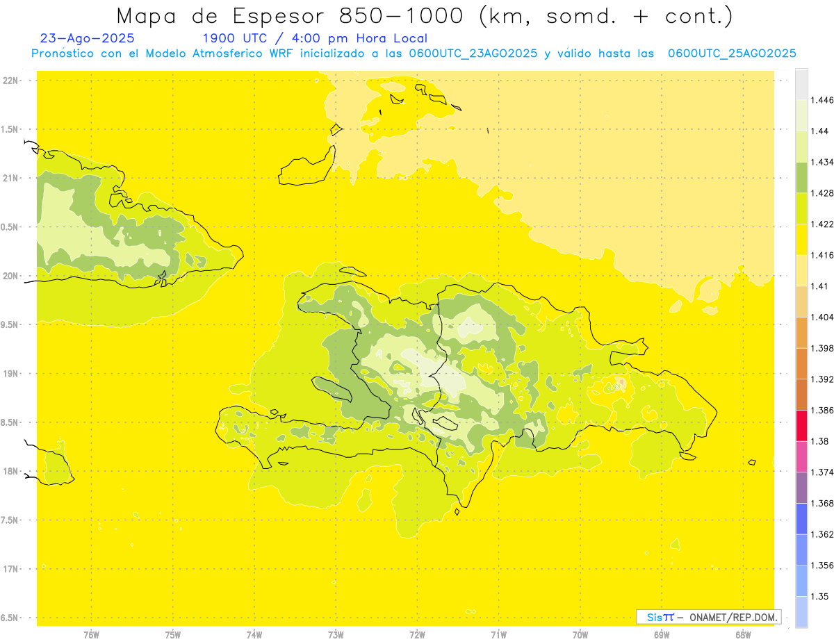Click the colorbar value "1.38"
This screenshot has height=644, width=834.
point(820,441)
